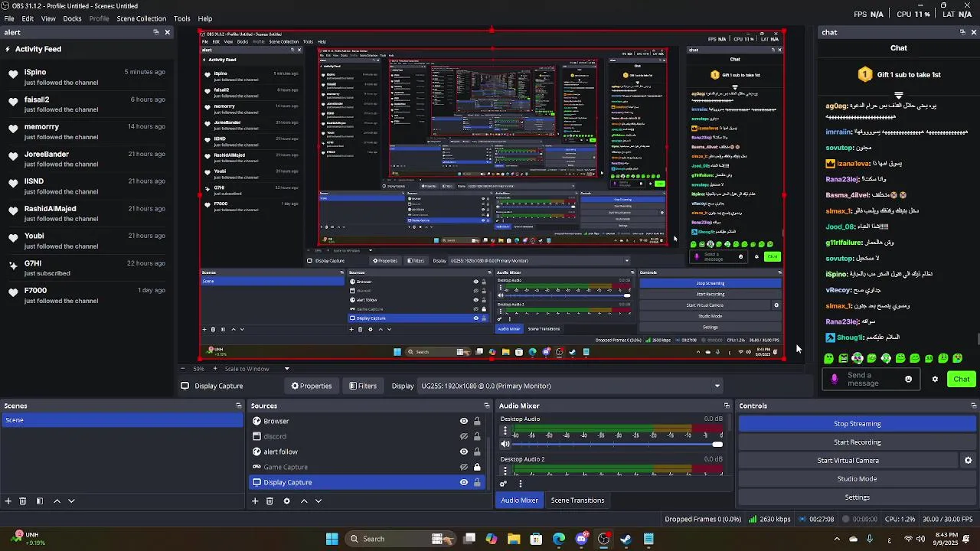This screenshot has height=551, width=980.
Task: Add a new scene with the plus icon
Action: 8,501
